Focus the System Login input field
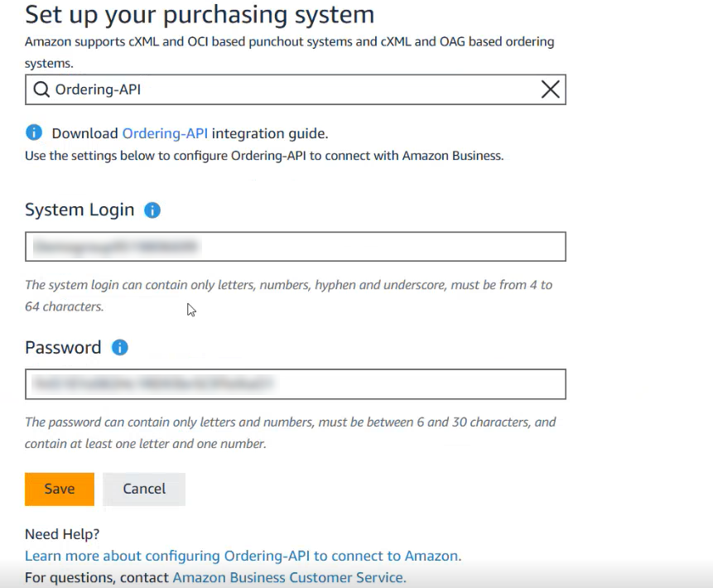This screenshot has width=713, height=588. 296,247
